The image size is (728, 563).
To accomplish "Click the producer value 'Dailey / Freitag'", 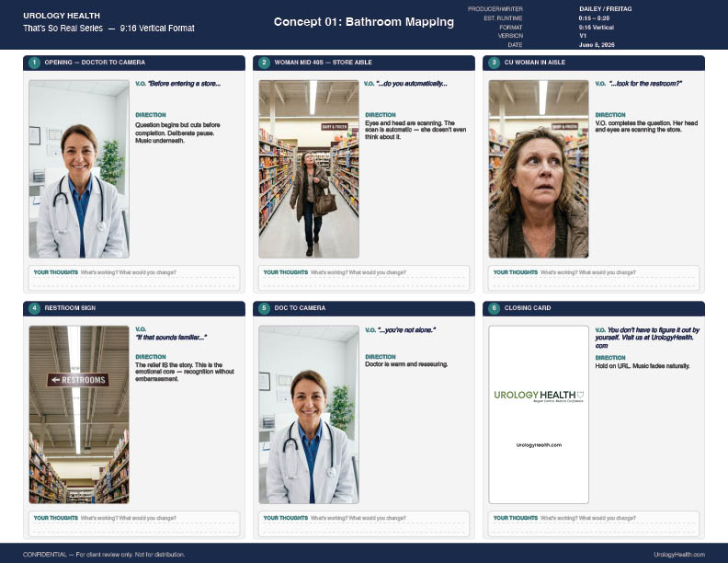I will tap(606, 9).
